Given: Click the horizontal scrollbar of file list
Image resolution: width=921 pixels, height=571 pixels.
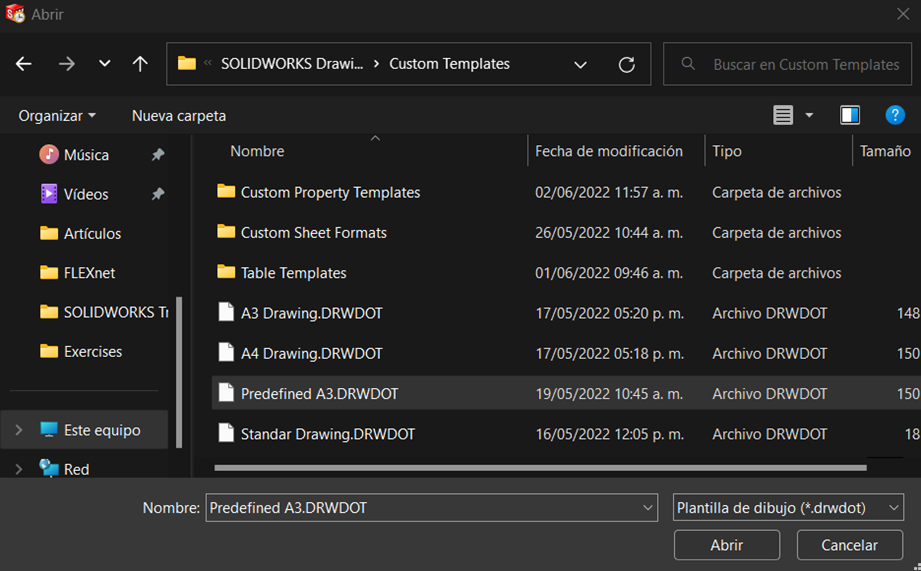Looking at the screenshot, I should coord(540,468).
